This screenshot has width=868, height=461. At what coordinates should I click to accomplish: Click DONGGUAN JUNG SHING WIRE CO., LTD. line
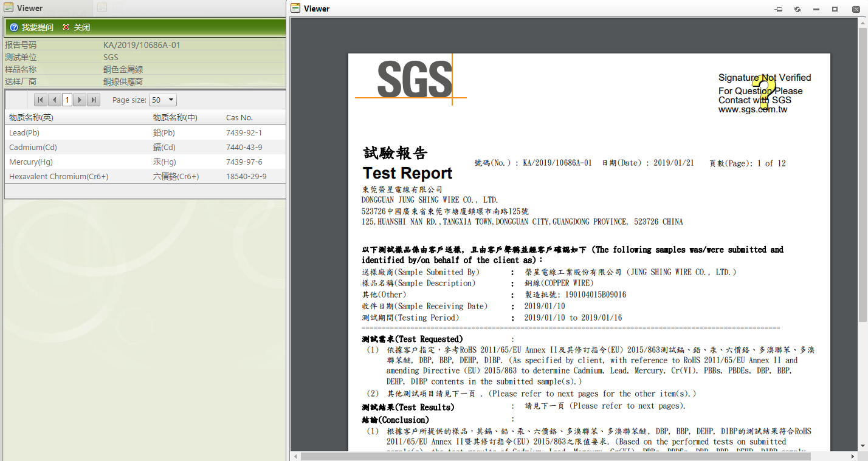click(430, 200)
